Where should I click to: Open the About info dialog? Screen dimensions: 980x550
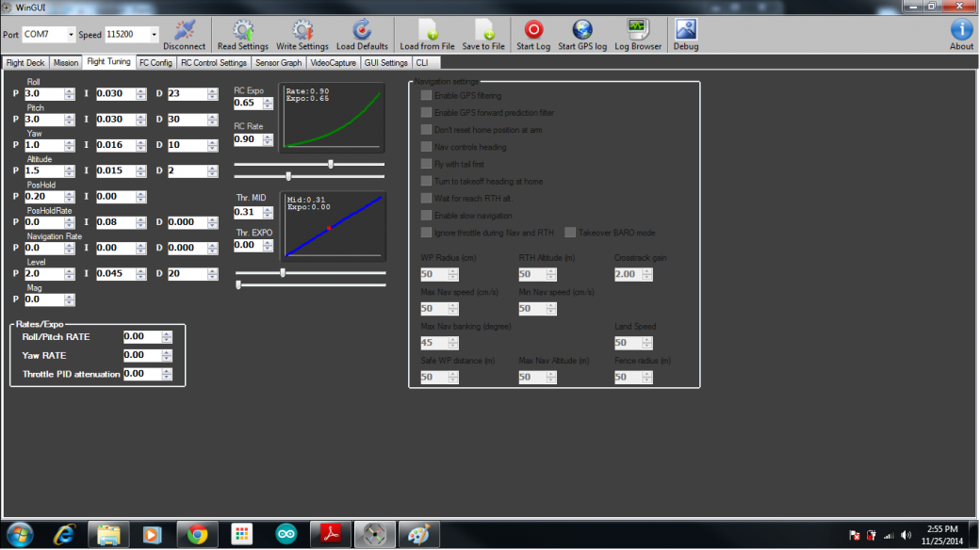(961, 29)
